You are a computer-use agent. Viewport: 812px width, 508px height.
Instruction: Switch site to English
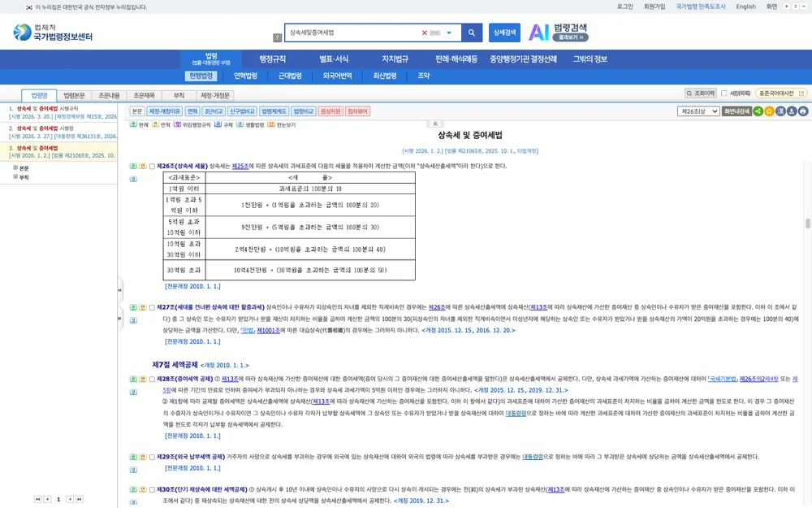click(745, 7)
